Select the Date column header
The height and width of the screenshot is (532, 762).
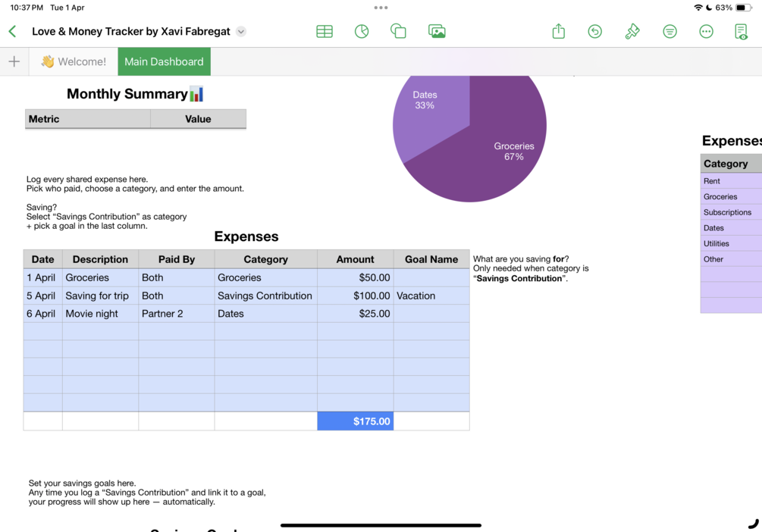tap(42, 259)
